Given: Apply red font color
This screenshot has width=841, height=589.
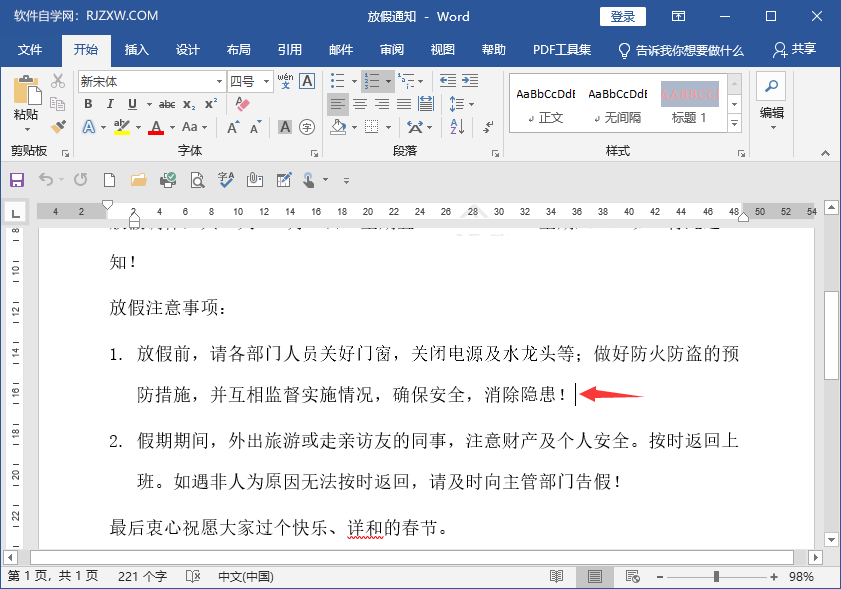Looking at the screenshot, I should point(156,127).
